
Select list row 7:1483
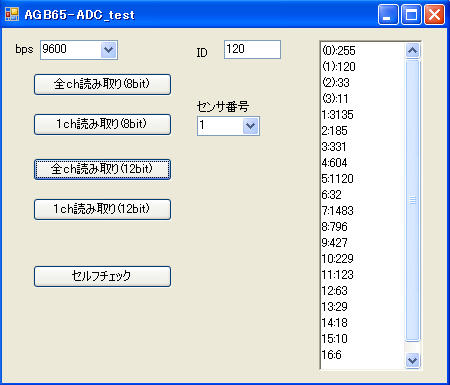(x=363, y=211)
